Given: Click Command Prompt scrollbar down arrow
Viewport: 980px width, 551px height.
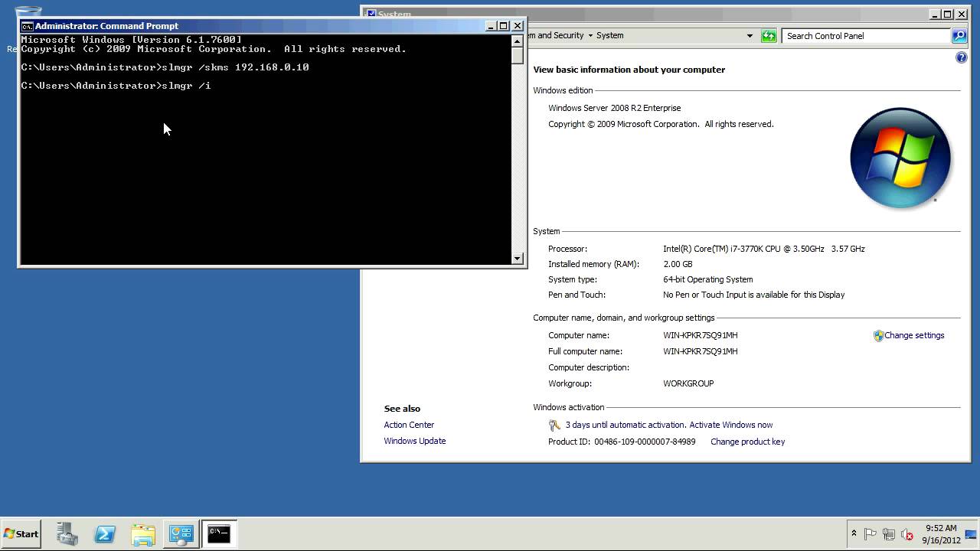Looking at the screenshot, I should pyautogui.click(x=518, y=259).
